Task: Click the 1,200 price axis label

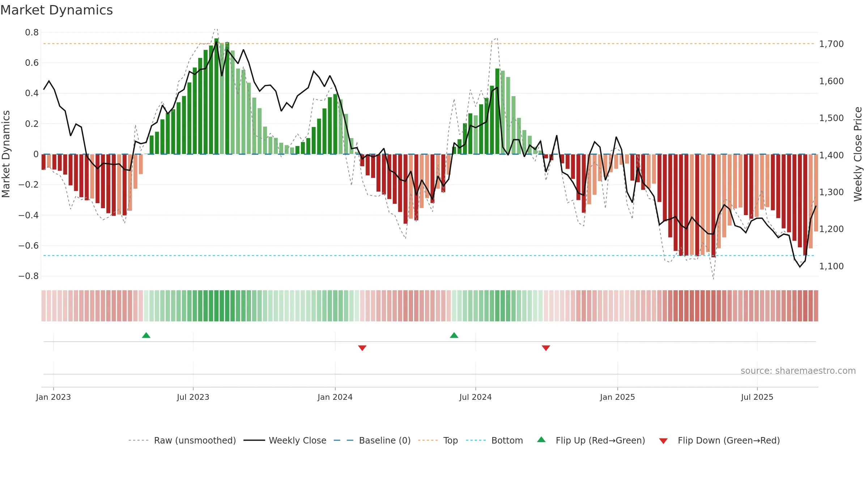Action: coord(831,229)
